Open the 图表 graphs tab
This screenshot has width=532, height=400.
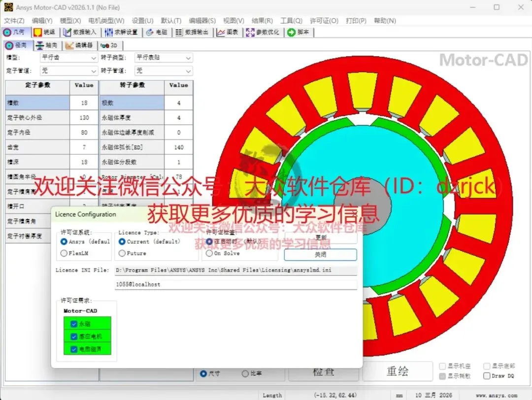click(x=228, y=32)
